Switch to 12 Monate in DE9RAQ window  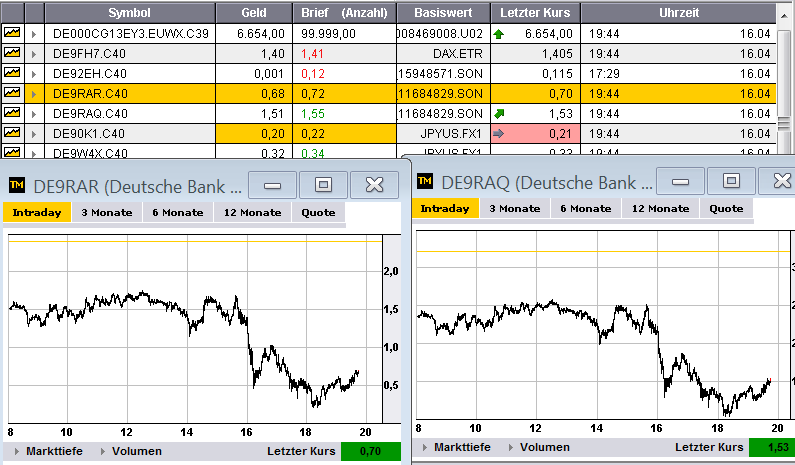pyautogui.click(x=661, y=208)
